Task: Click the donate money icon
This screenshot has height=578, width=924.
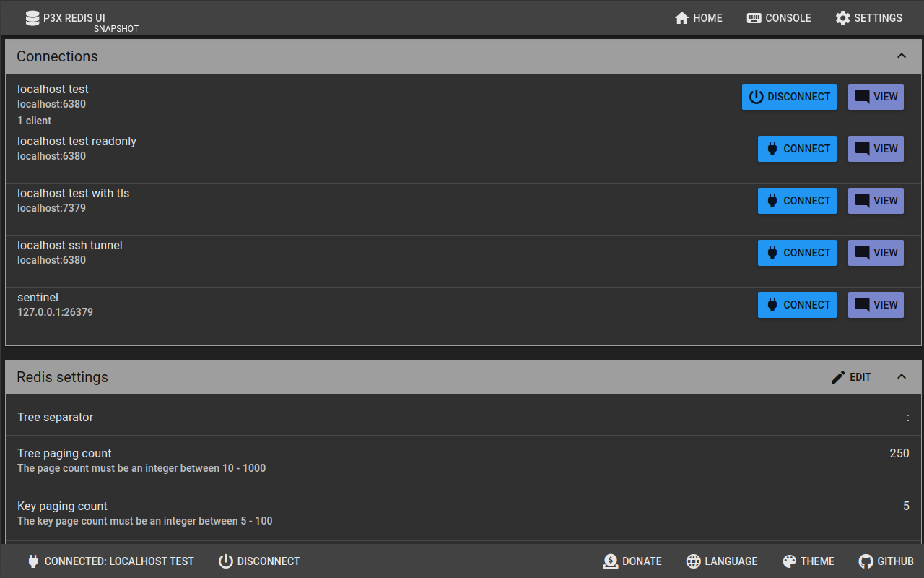Action: (x=611, y=561)
